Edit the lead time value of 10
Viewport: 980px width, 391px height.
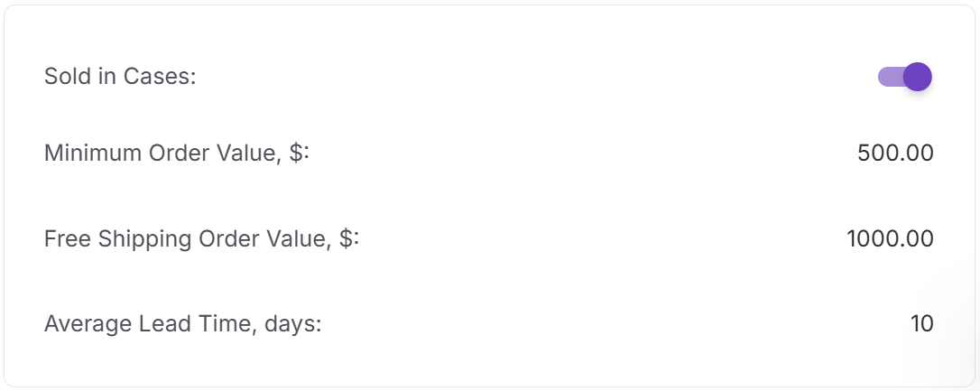click(921, 323)
